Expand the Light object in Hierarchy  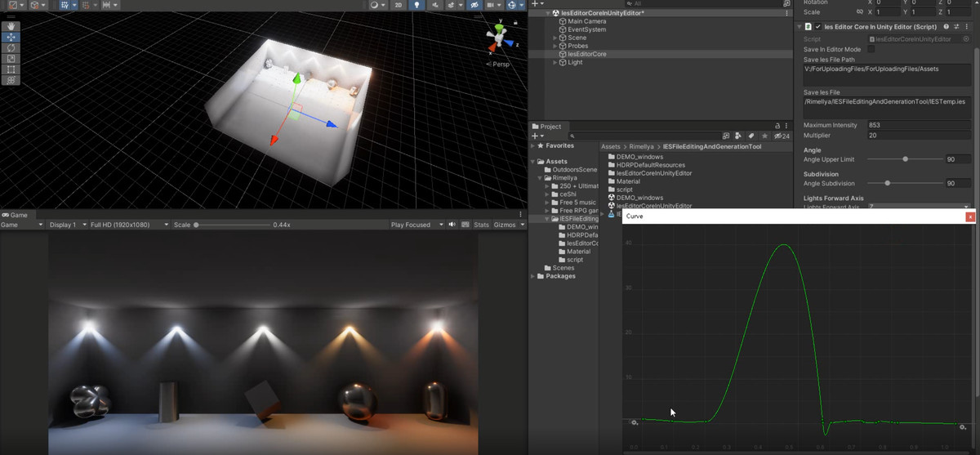coord(555,62)
